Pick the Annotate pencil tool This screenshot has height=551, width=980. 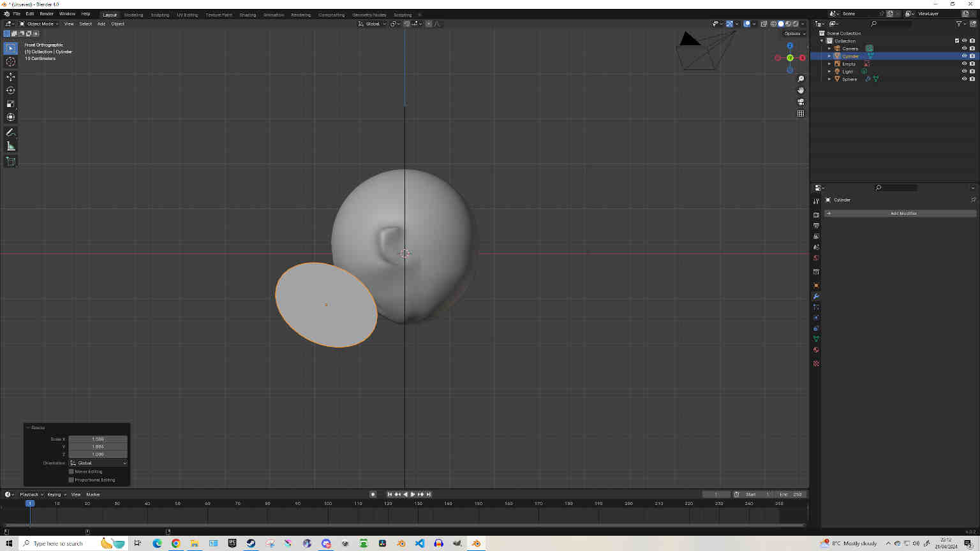point(11,133)
